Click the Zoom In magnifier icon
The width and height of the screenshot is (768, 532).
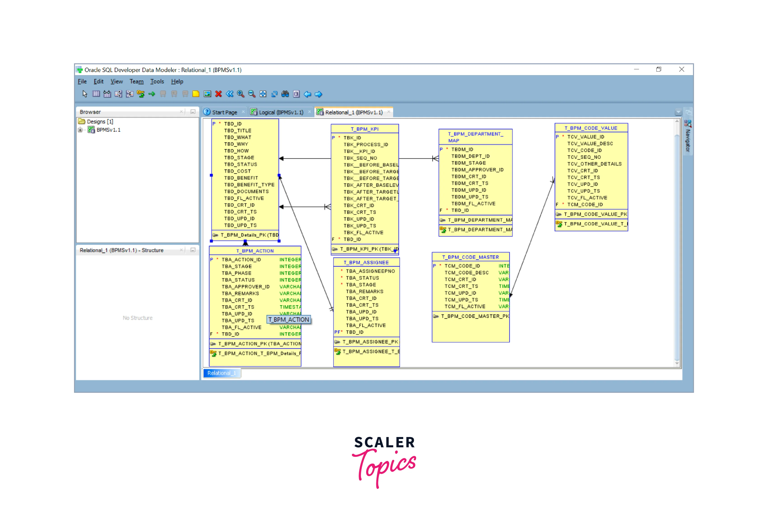(x=241, y=94)
